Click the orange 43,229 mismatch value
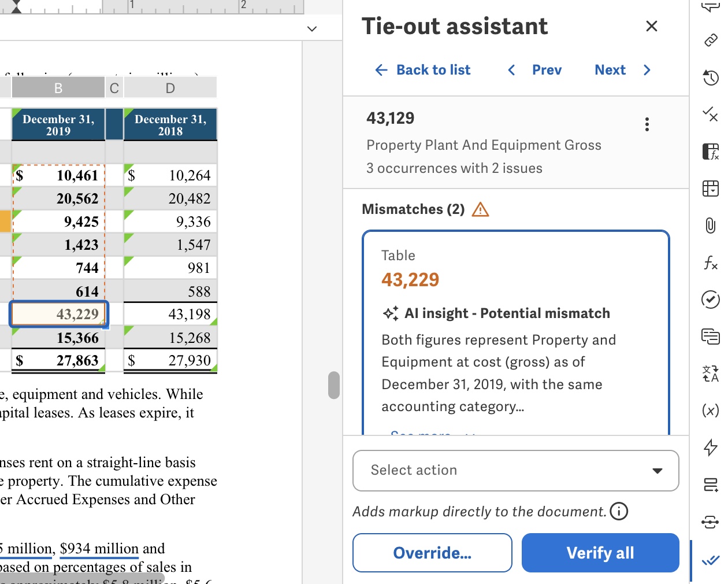 tap(410, 280)
